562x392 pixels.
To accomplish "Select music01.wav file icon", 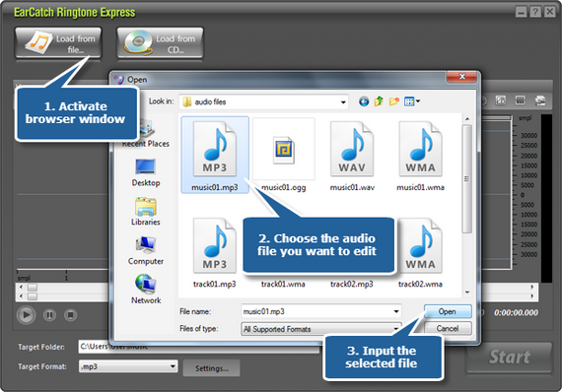I will [352, 149].
